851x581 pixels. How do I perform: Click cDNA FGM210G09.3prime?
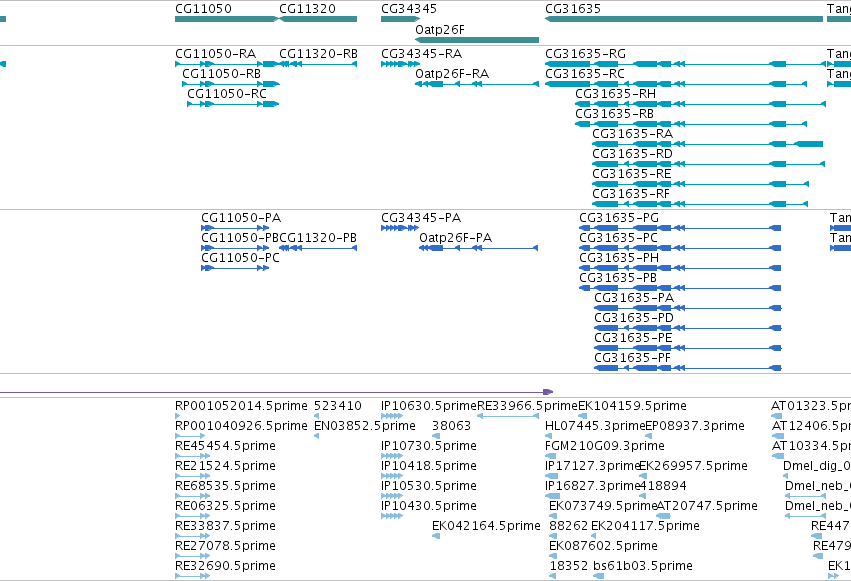605,446
